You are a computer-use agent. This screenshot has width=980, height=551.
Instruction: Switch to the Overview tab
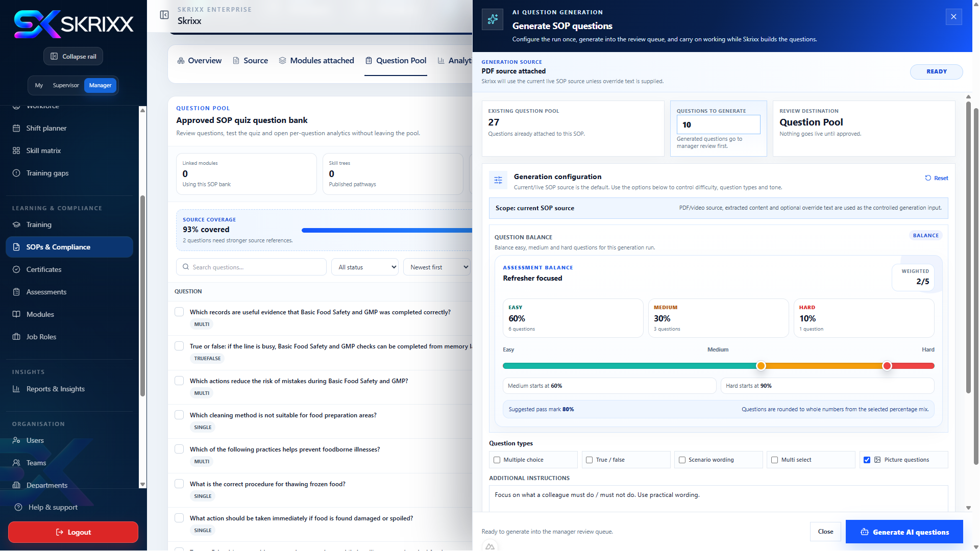200,61
